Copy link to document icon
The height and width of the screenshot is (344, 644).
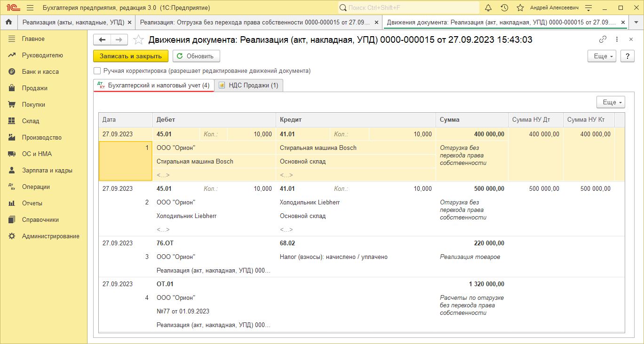pos(603,40)
